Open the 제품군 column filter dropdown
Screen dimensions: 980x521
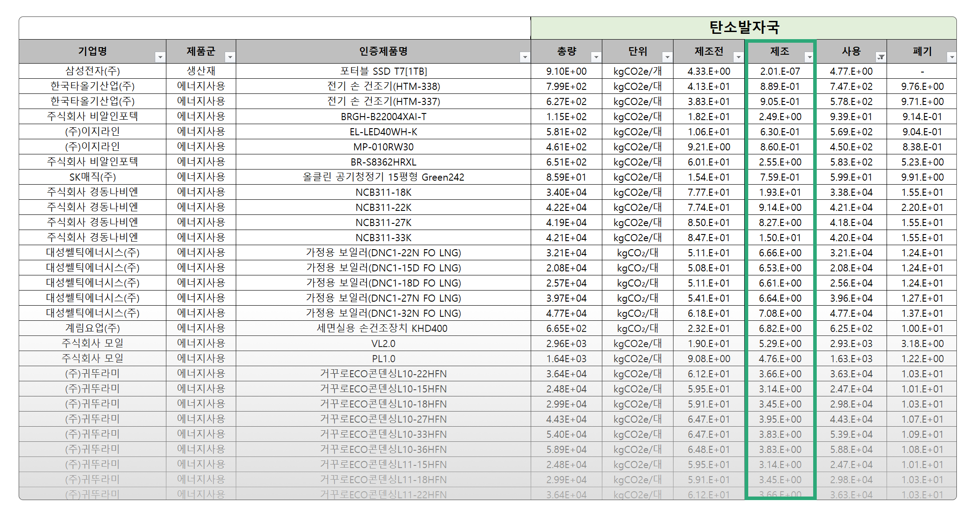(230, 57)
